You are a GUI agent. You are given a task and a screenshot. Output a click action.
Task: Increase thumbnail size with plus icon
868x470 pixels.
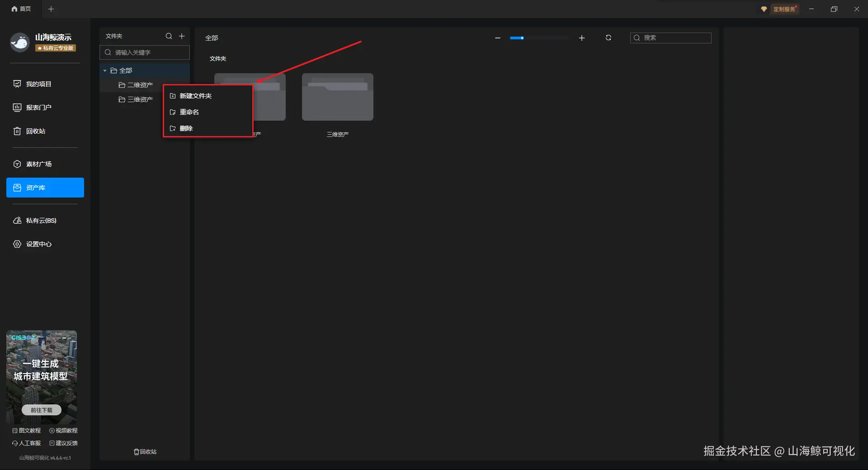coord(582,38)
